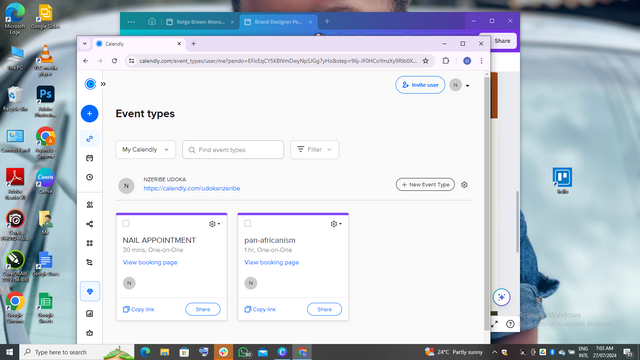The height and width of the screenshot is (360, 640).
Task: Copy link for NAIL APPOINTMENT event
Action: [x=138, y=309]
